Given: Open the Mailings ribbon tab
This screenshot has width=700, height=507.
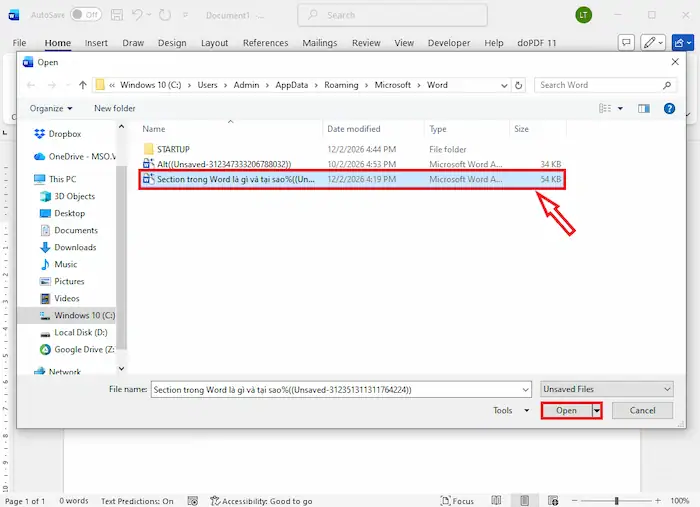Looking at the screenshot, I should [320, 43].
